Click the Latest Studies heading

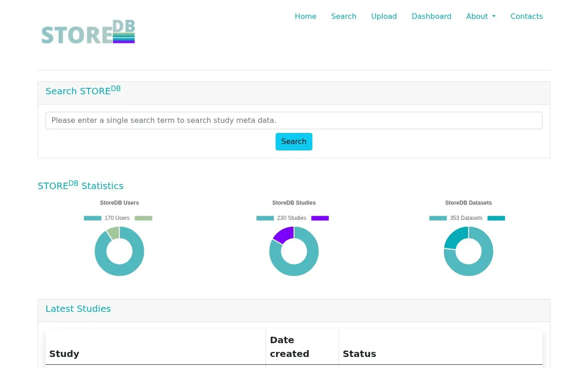pos(78,309)
